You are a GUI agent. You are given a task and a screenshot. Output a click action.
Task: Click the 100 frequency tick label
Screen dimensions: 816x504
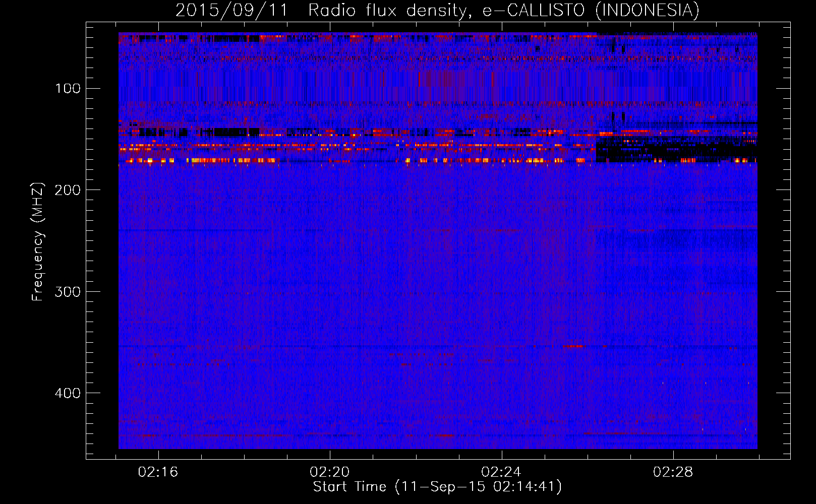68,89
